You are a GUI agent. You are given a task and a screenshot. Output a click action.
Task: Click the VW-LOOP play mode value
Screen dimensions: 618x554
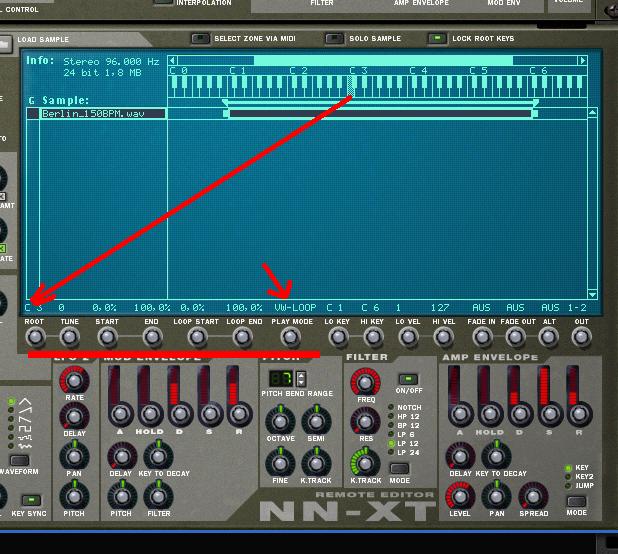pyautogui.click(x=295, y=308)
